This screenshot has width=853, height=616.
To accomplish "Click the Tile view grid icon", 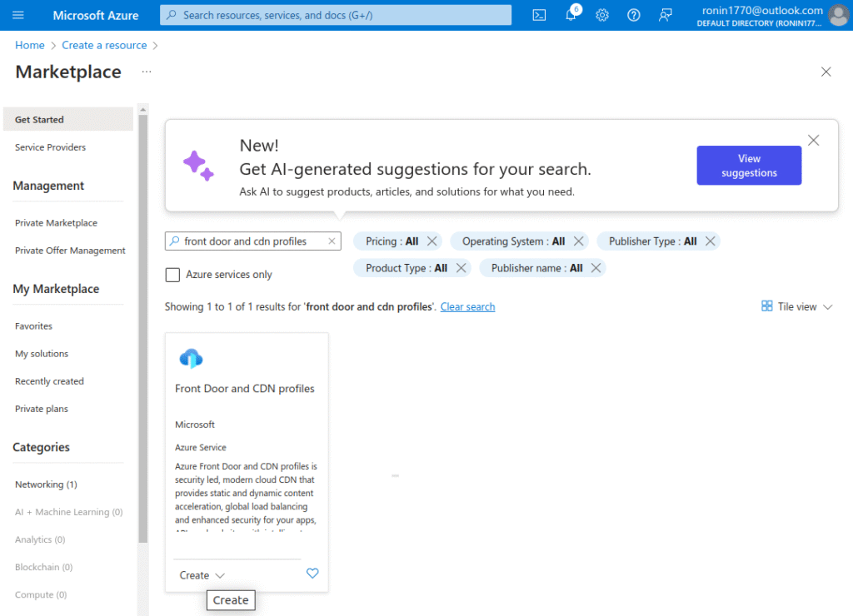I will 766,306.
